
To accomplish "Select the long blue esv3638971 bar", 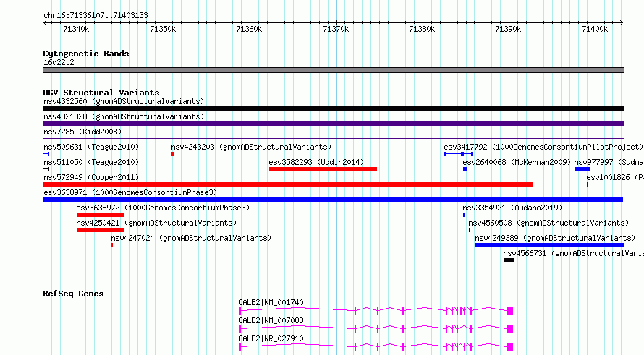I will (x=333, y=200).
